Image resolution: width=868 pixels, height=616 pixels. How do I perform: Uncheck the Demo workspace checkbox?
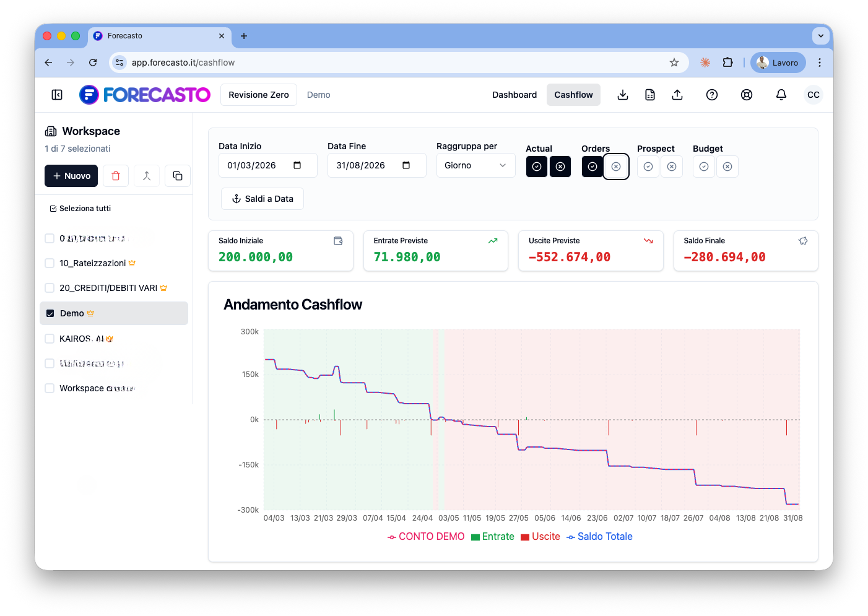pos(50,313)
